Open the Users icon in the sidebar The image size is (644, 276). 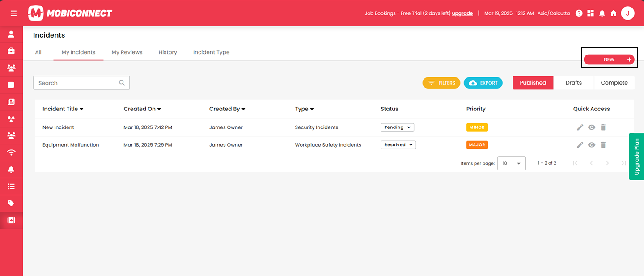pyautogui.click(x=11, y=34)
